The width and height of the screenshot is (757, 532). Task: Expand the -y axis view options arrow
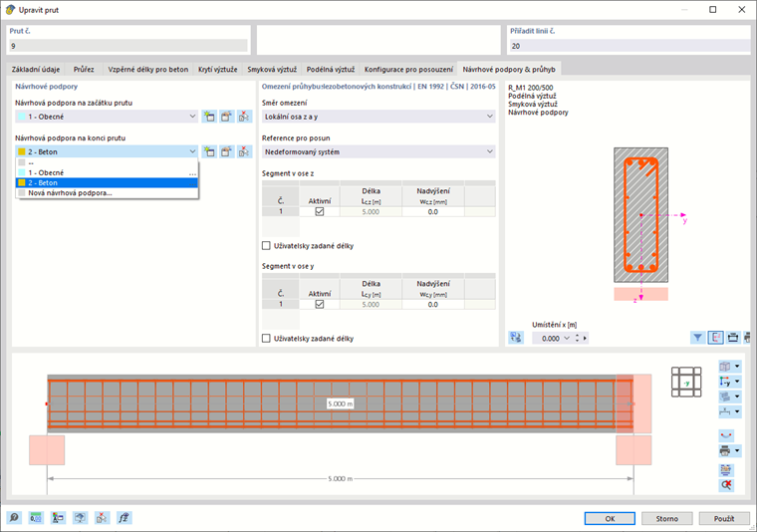point(737,382)
